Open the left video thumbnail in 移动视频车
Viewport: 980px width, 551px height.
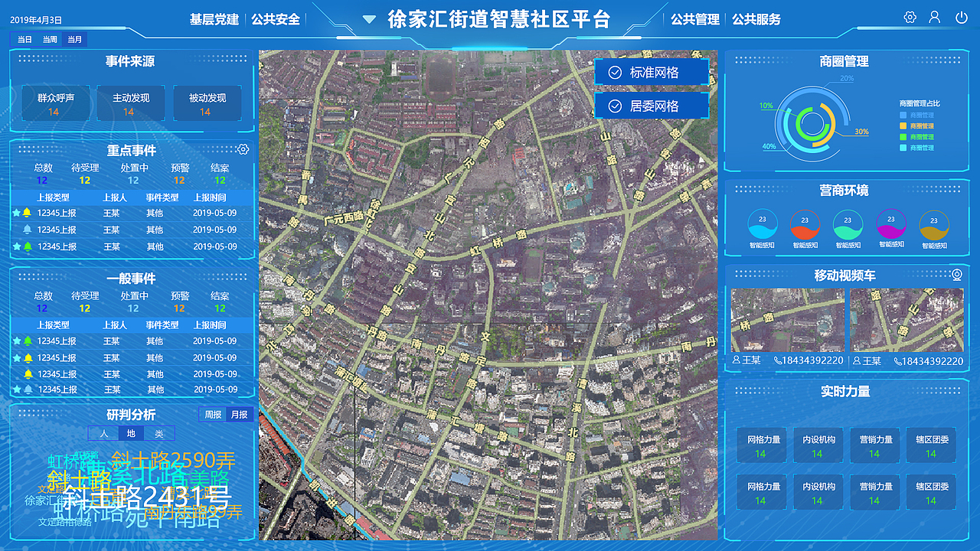[786, 318]
